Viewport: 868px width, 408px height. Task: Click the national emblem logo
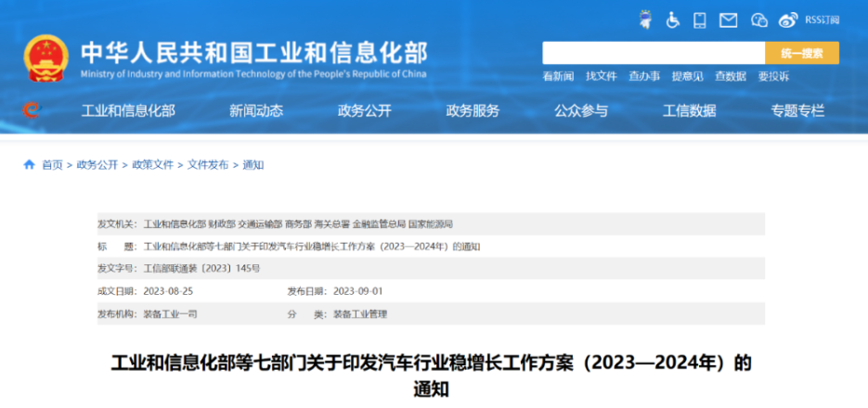click(45, 57)
